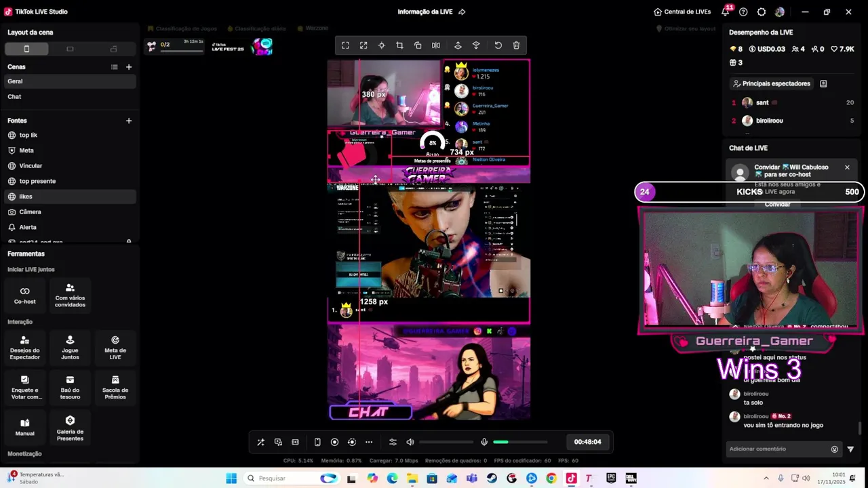This screenshot has width=868, height=488.
Task: Switch to the Geral scene
Action: tap(70, 81)
